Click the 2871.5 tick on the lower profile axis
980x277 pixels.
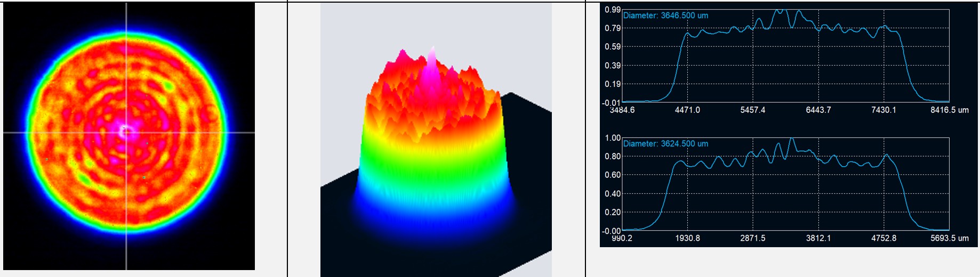(752, 238)
